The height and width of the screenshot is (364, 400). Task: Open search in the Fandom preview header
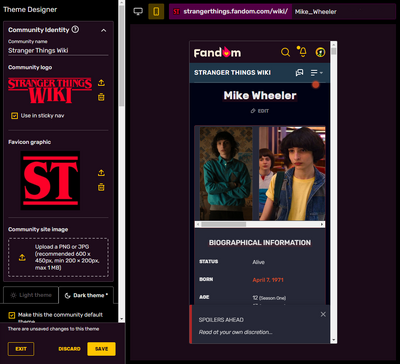pyautogui.click(x=285, y=52)
